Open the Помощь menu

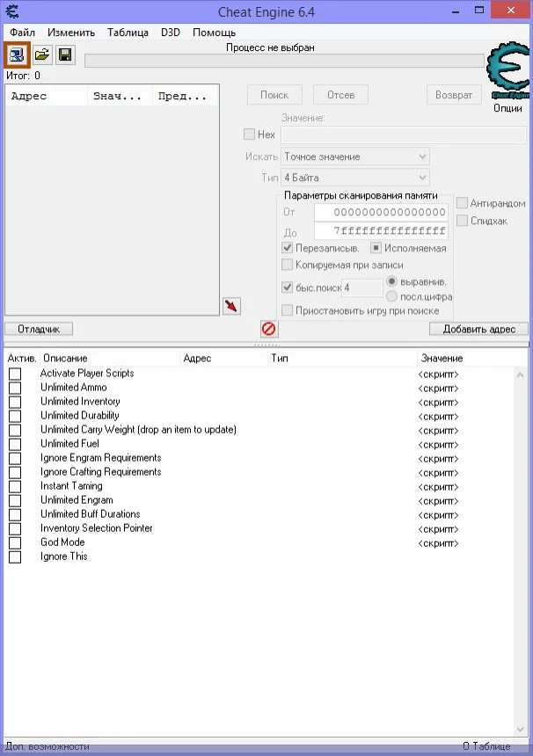(x=214, y=33)
